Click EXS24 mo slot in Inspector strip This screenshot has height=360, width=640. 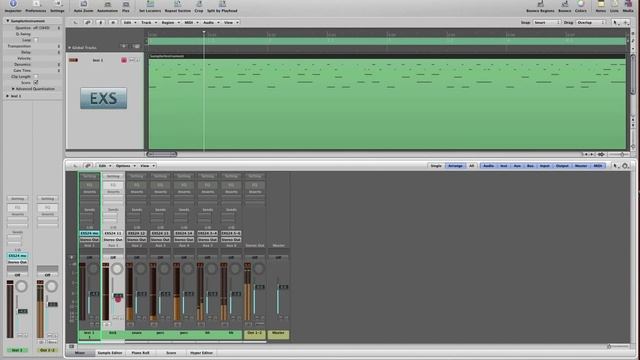tap(18, 256)
